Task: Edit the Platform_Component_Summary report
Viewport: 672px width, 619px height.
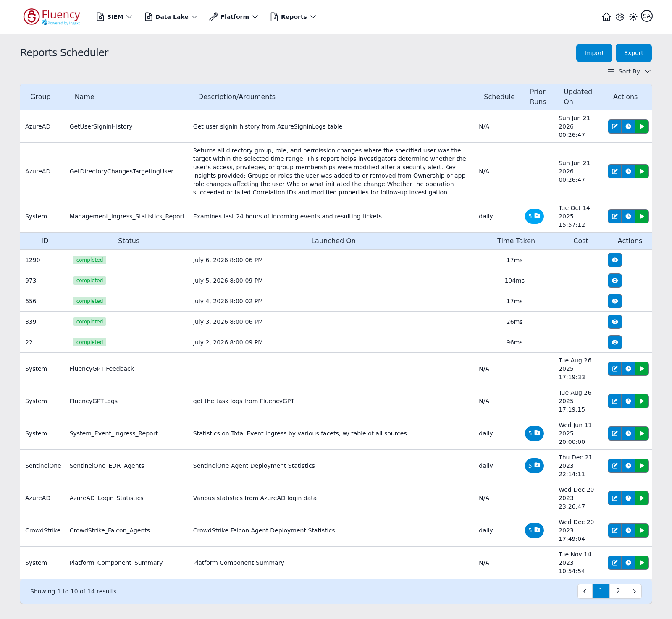Action: 614,563
